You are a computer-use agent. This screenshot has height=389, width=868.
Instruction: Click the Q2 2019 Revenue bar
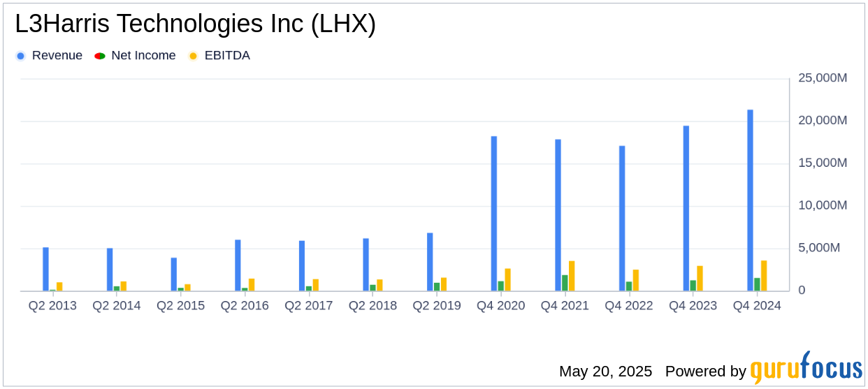coord(430,262)
